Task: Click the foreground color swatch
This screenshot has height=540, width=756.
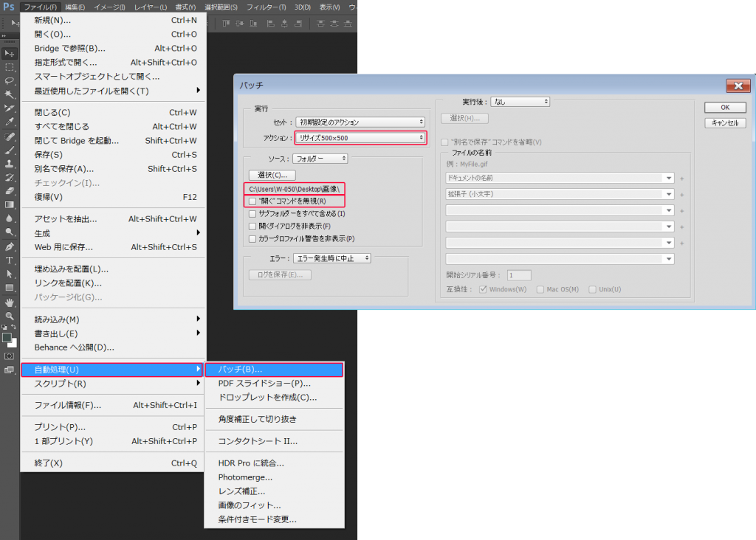Action: coord(7,338)
